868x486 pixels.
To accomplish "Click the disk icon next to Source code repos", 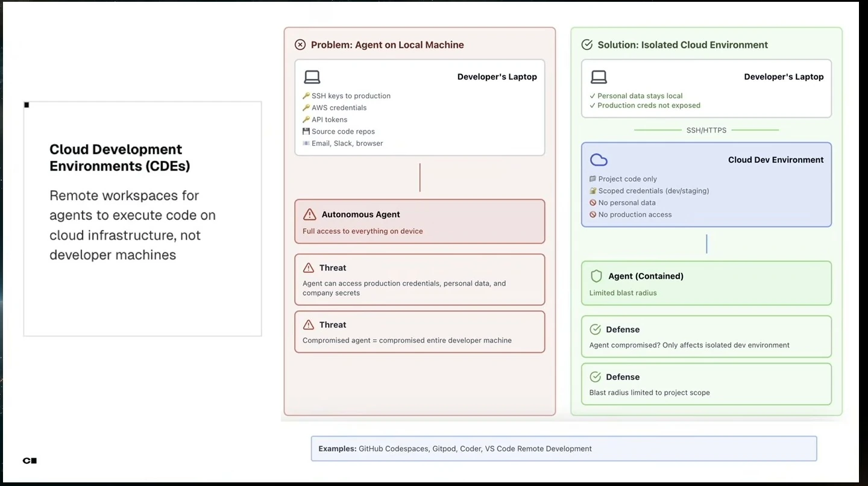I will coord(306,131).
